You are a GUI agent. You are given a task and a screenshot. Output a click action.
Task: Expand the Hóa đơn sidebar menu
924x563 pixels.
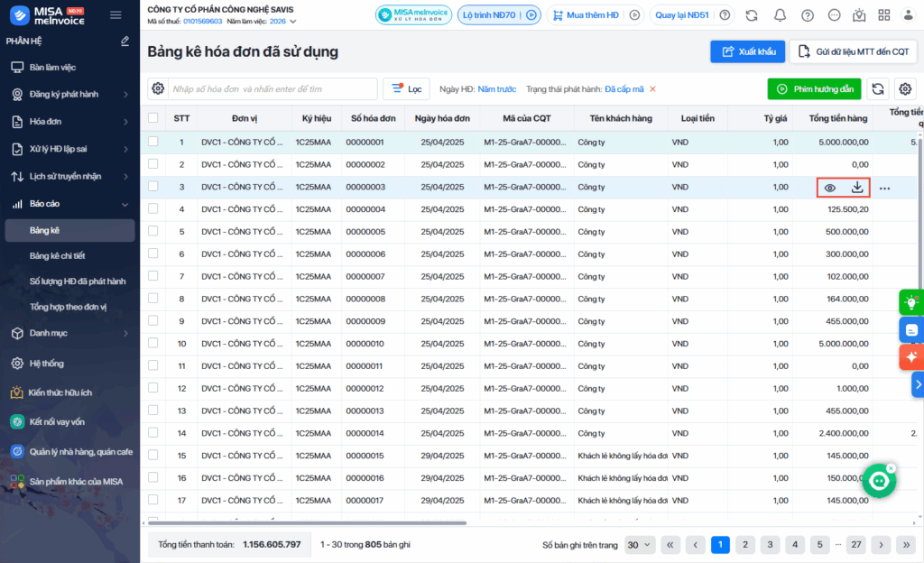tap(69, 122)
